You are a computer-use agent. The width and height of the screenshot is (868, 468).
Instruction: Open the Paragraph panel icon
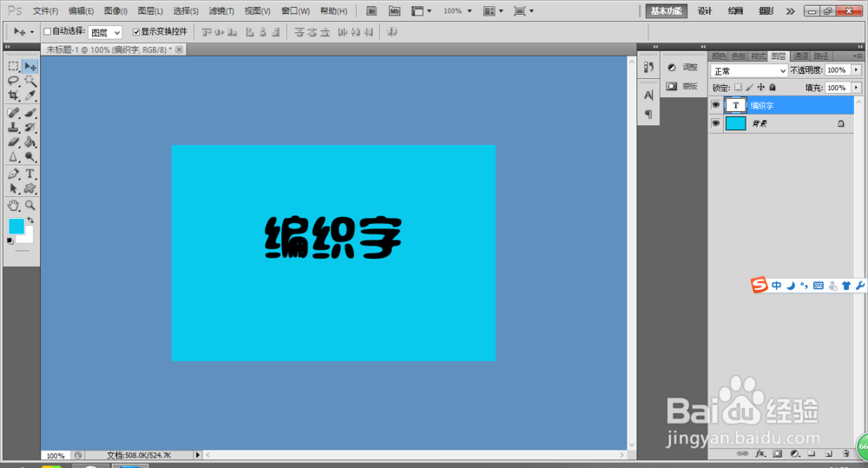pos(648,114)
